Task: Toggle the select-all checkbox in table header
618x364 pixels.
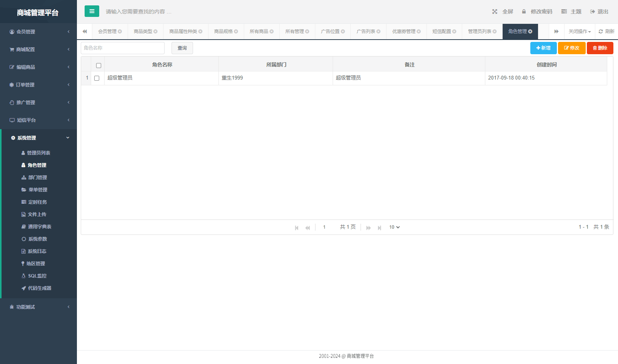Action: click(x=98, y=65)
